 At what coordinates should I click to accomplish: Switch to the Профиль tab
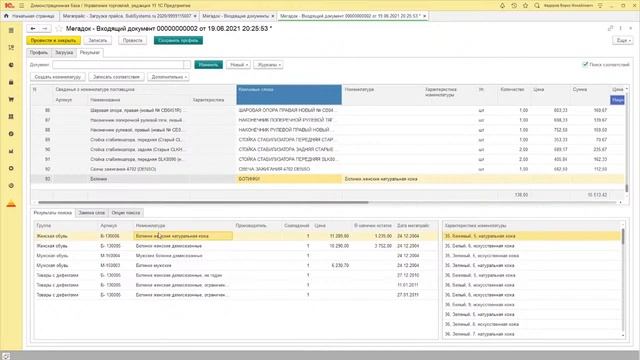pyautogui.click(x=39, y=53)
